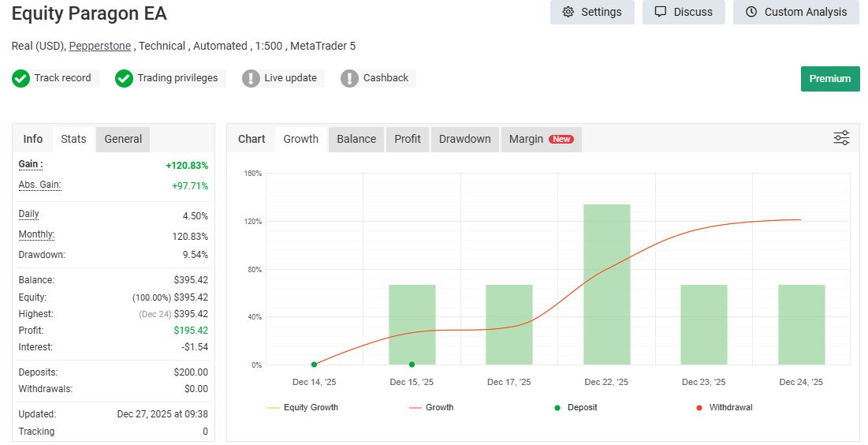Toggle the Withdrawal legend marker

pos(699,408)
